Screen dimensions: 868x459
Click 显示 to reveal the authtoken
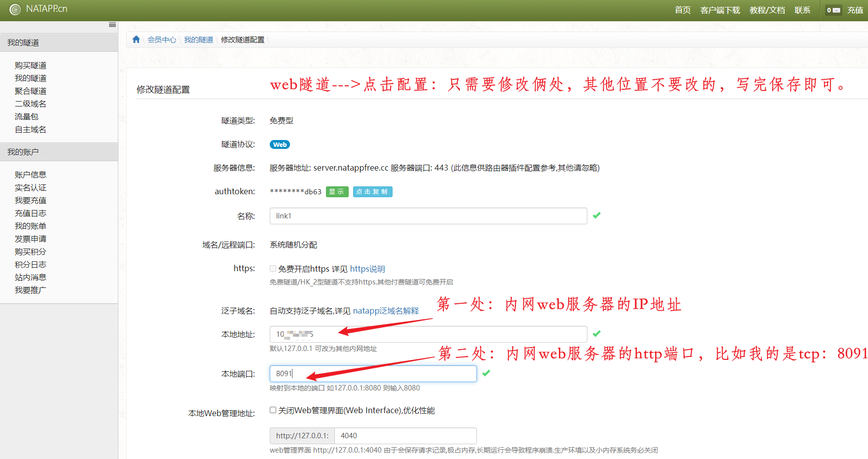pos(337,192)
